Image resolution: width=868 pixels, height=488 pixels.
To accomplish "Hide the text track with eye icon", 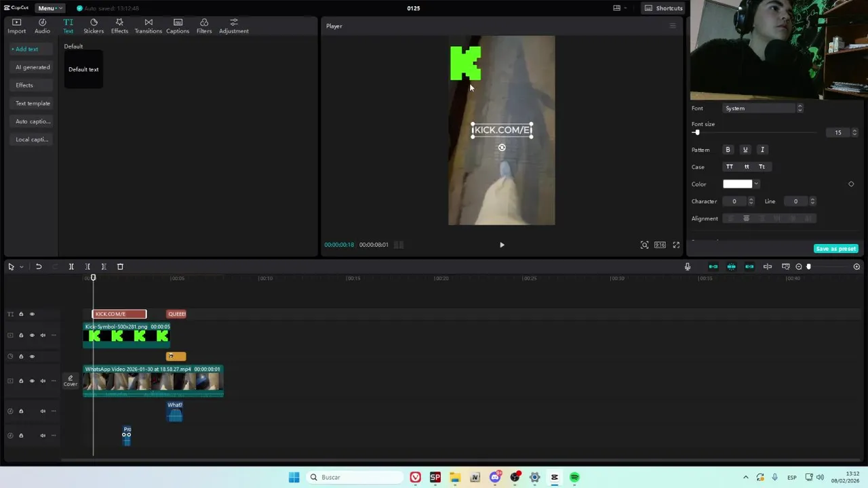I will (32, 314).
